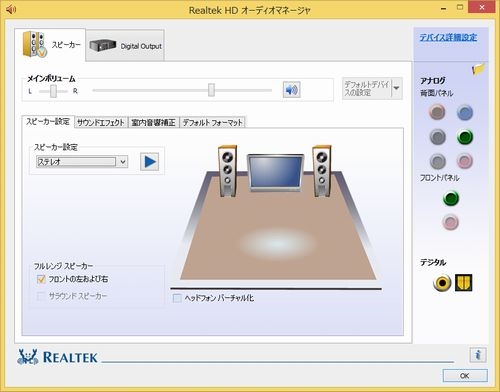
Task: Click the pink front panel jack
Action: [x=451, y=222]
